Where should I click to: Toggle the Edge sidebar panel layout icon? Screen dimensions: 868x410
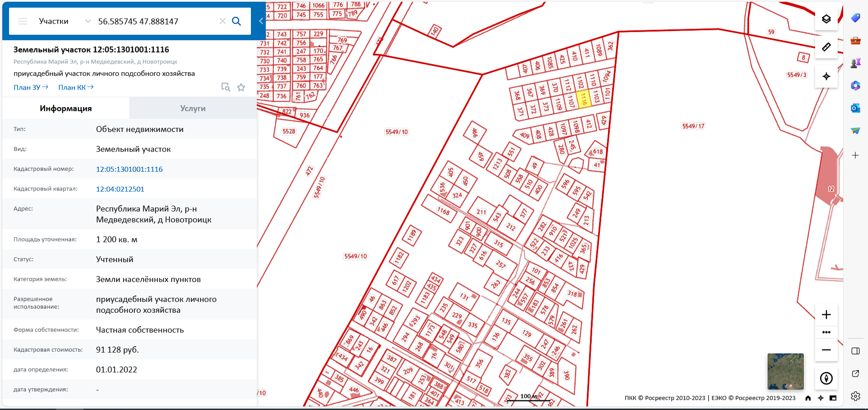point(855,351)
